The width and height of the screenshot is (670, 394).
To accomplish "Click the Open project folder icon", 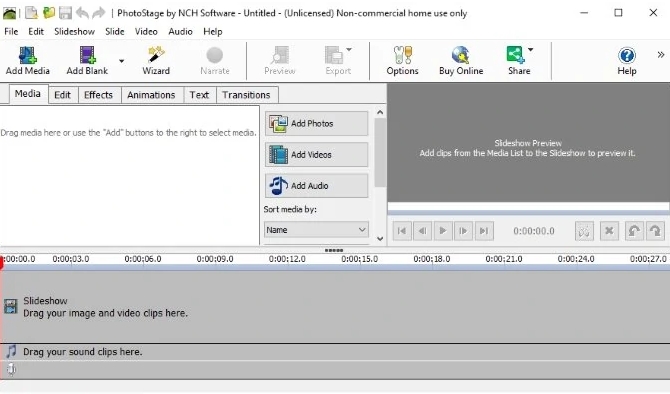I will (x=49, y=13).
